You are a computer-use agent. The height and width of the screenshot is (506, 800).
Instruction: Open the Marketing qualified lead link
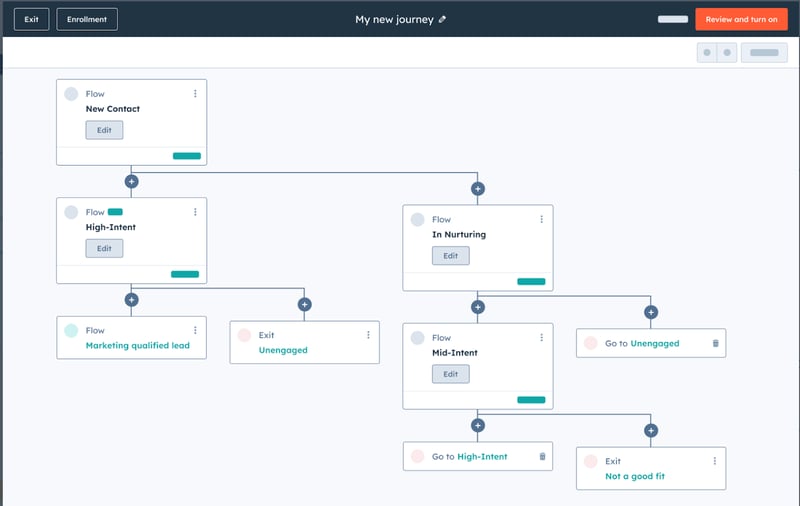click(x=137, y=345)
